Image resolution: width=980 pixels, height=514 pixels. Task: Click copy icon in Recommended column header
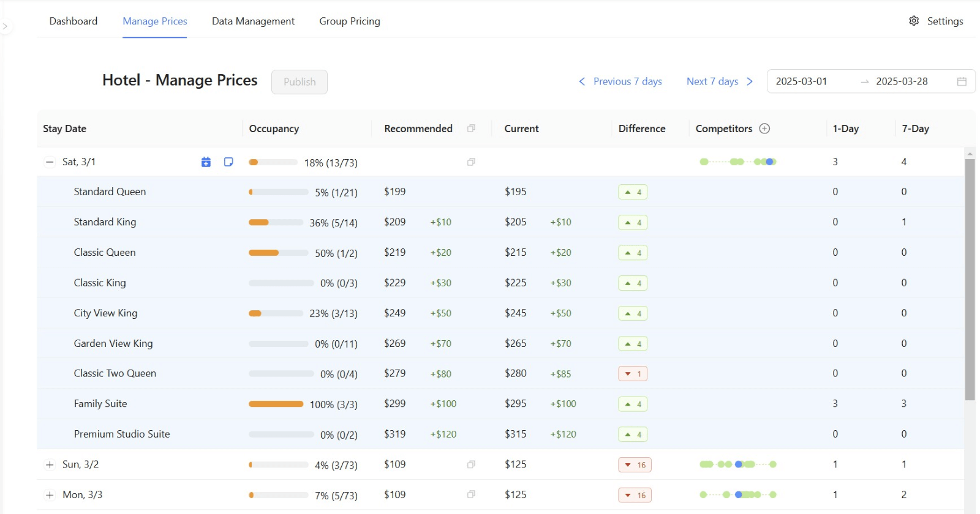point(471,128)
